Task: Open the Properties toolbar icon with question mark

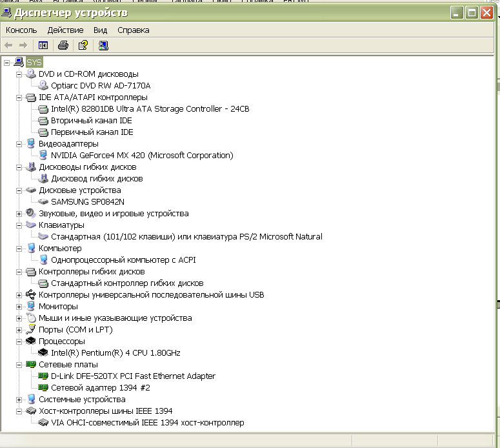Action: [83, 45]
